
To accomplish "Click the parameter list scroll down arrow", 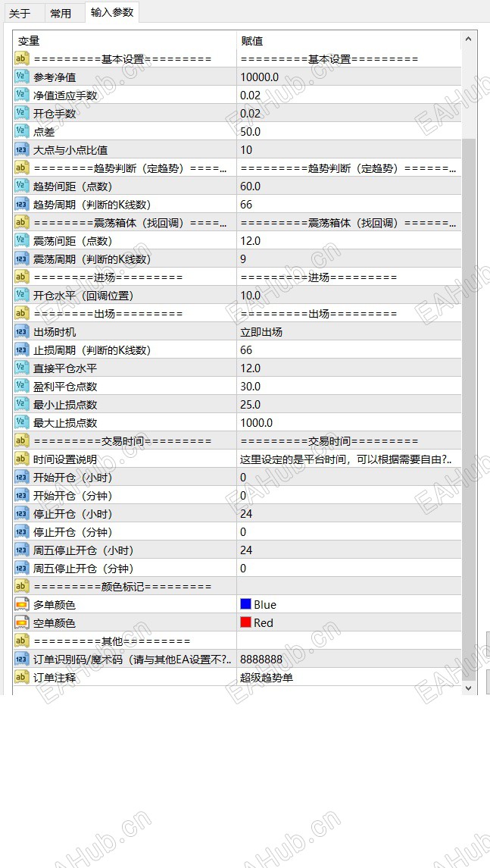I will coord(469,687).
